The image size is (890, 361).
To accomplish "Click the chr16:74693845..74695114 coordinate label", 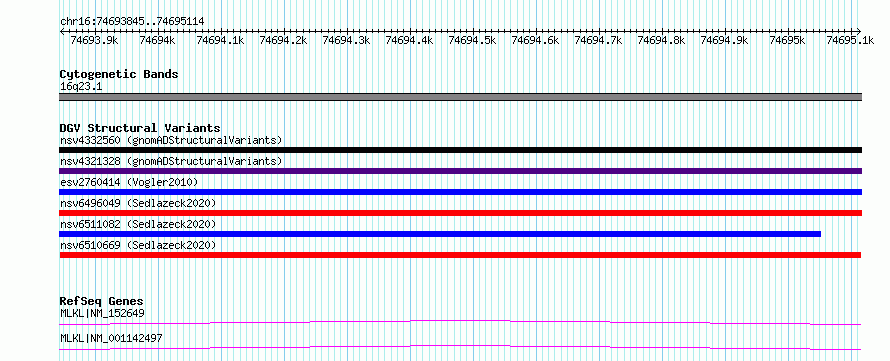I will pos(132,22).
